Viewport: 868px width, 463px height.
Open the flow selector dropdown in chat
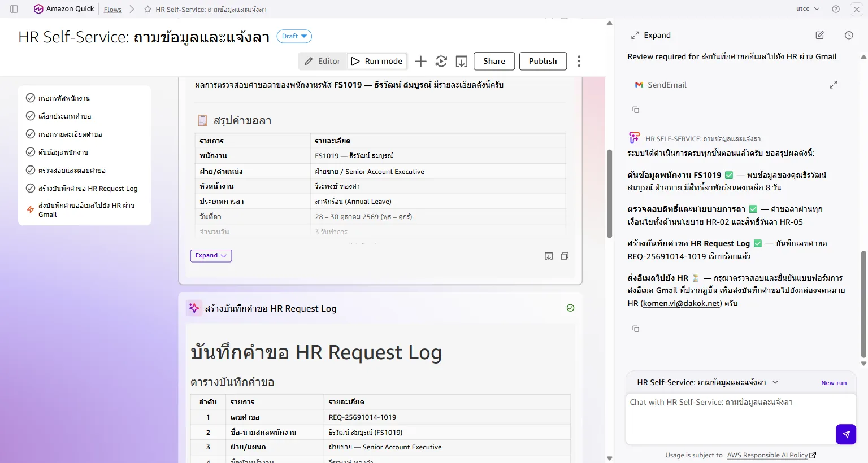click(x=708, y=382)
